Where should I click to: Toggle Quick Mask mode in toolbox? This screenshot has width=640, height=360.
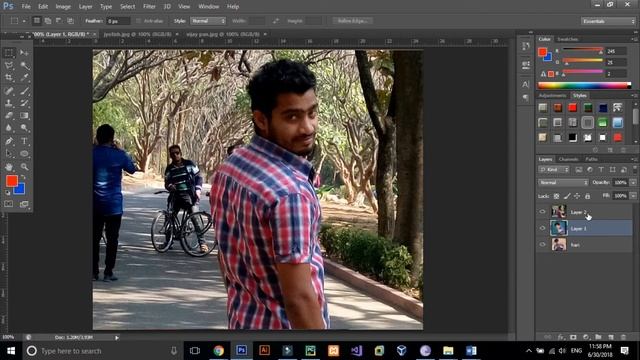coord(9,204)
